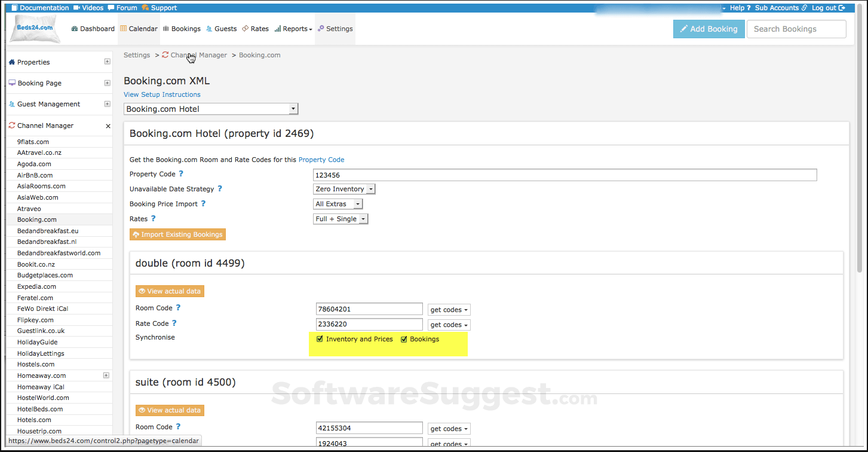Open the Bookings menu item

coord(182,29)
